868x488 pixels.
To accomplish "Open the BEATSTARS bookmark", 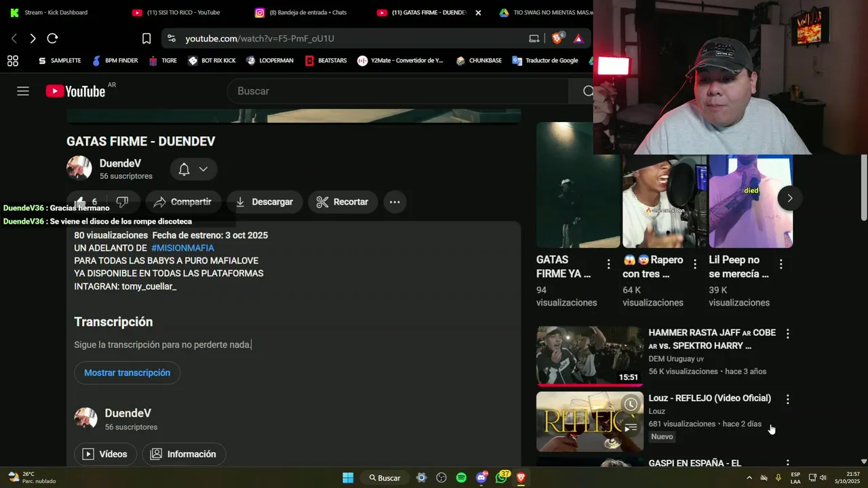I will tap(325, 60).
